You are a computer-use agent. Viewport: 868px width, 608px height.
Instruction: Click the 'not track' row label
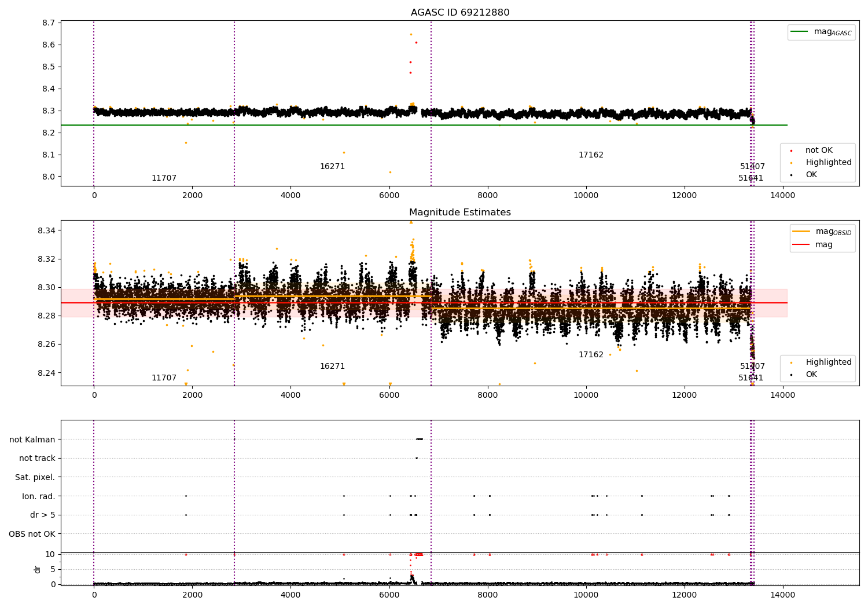point(37,458)
